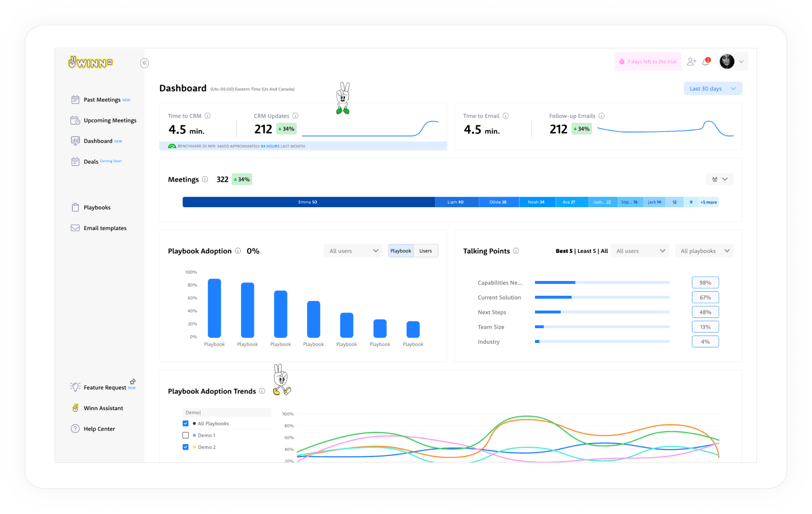812x514 pixels.
Task: Open Past Meetings in the sidebar
Action: pos(102,100)
